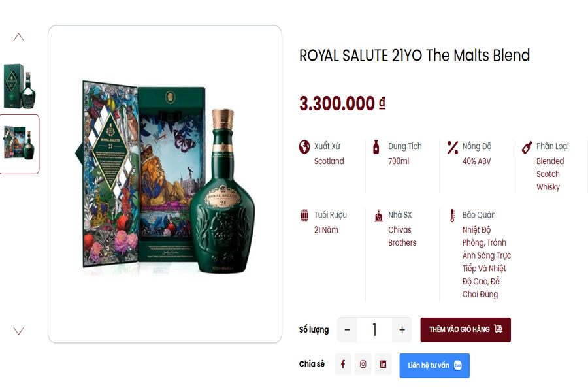
Task: Click the percent icon beside Nồng Độ
Action: (452, 147)
